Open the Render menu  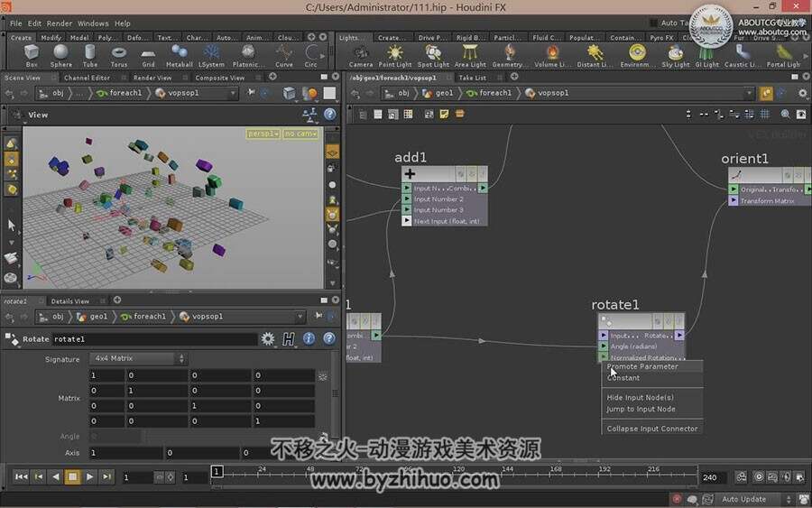click(60, 23)
